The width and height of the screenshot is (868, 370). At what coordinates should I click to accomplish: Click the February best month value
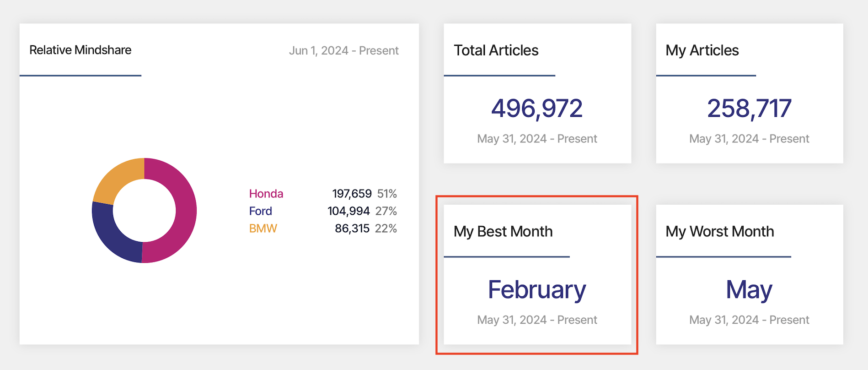[x=537, y=290]
